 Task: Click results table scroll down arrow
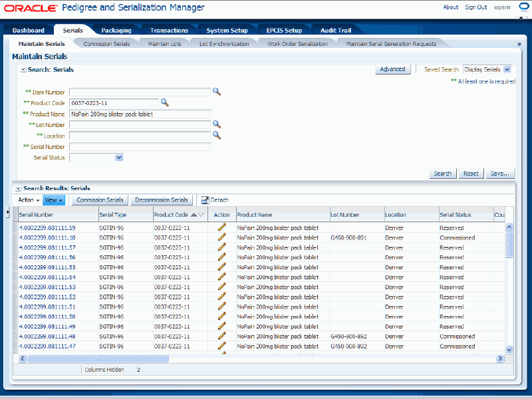click(509, 350)
